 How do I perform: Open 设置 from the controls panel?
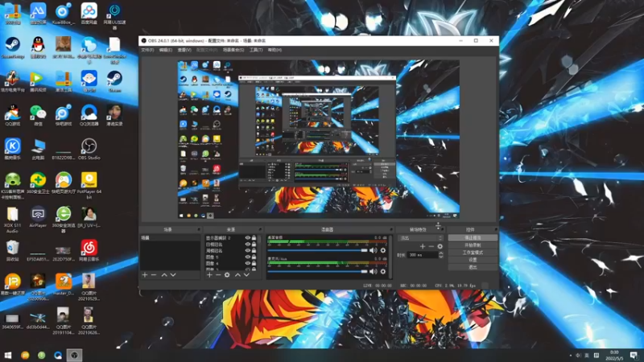click(x=473, y=260)
